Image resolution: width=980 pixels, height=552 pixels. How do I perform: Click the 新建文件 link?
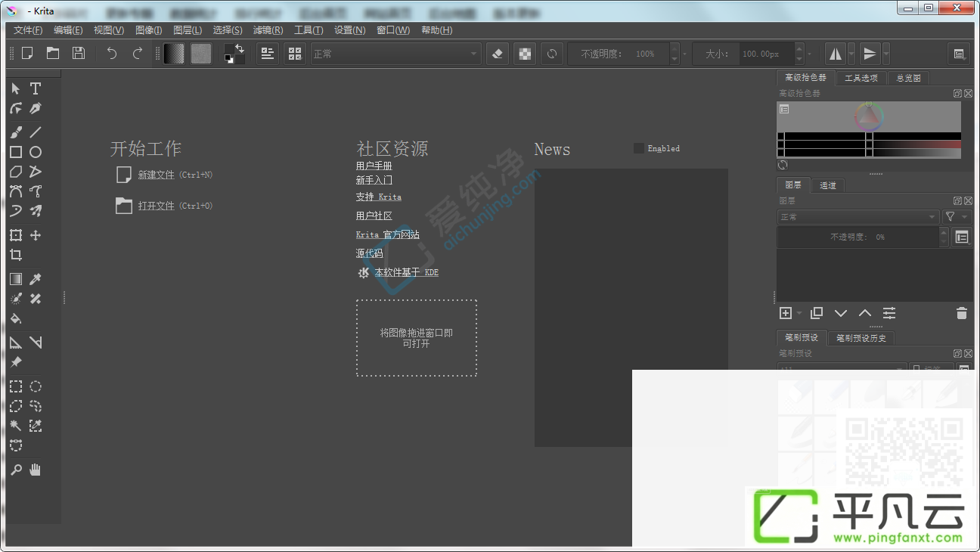(x=156, y=175)
